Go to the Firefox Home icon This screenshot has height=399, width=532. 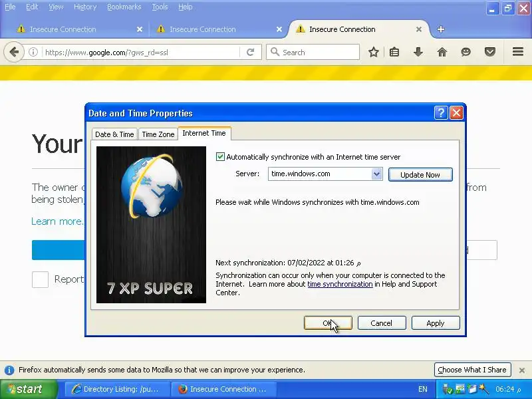pos(442,53)
